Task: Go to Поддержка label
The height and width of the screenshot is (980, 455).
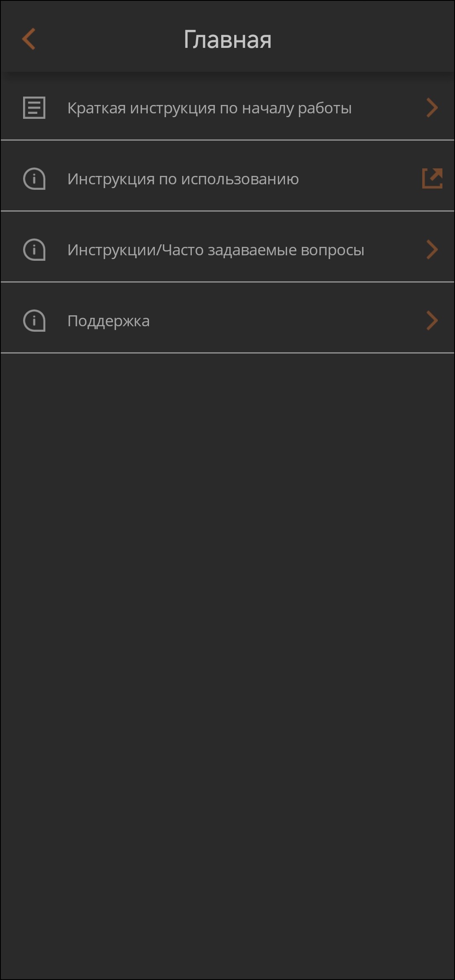Action: tap(108, 321)
